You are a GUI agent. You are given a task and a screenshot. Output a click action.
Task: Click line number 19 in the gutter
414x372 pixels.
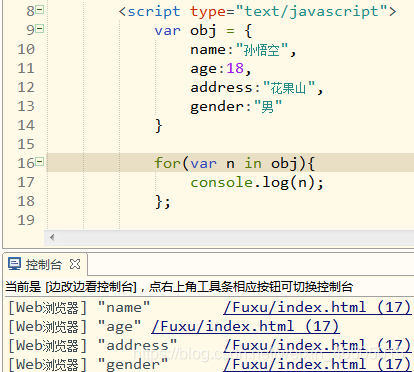click(x=26, y=220)
